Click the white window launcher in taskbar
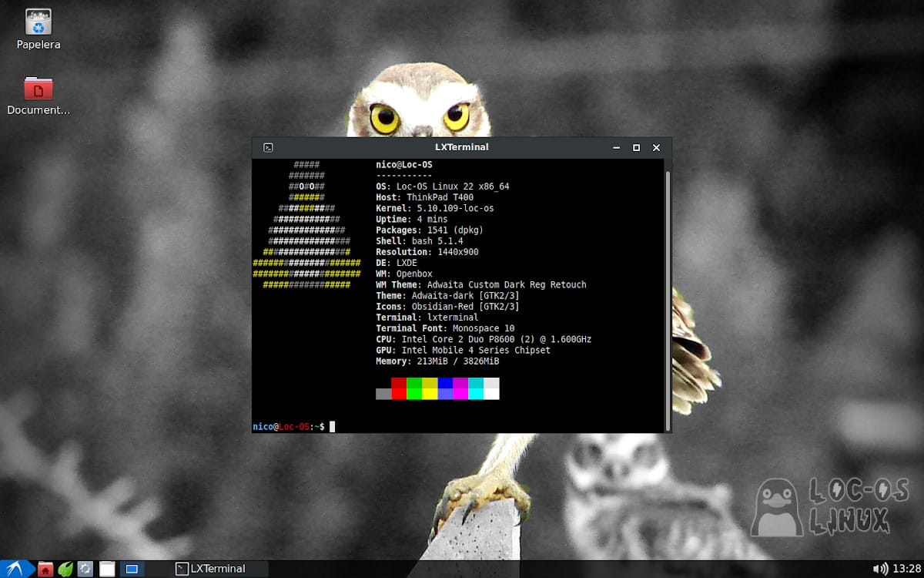The image size is (924, 578). (107, 570)
